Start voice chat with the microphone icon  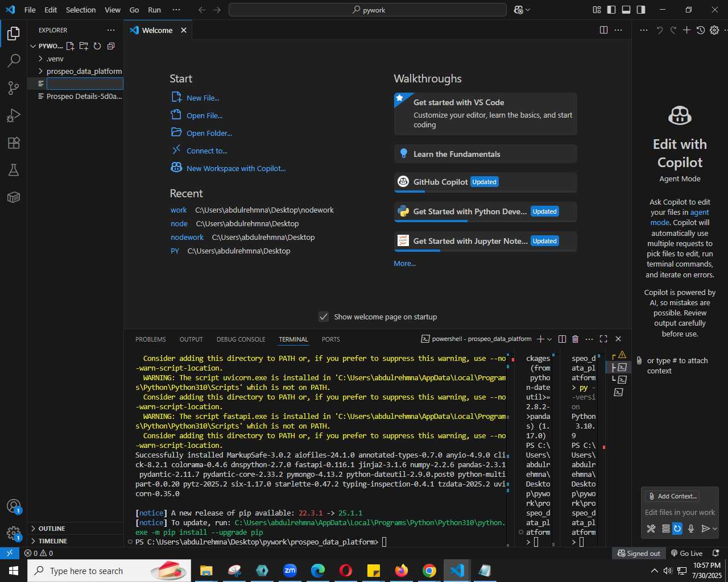tap(691, 529)
